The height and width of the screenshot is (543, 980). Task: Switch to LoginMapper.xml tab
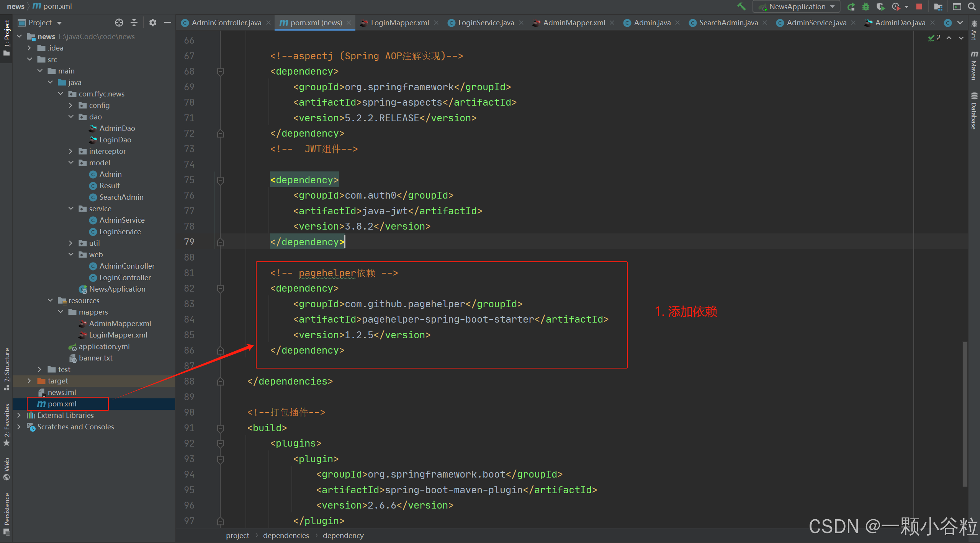[x=399, y=23]
